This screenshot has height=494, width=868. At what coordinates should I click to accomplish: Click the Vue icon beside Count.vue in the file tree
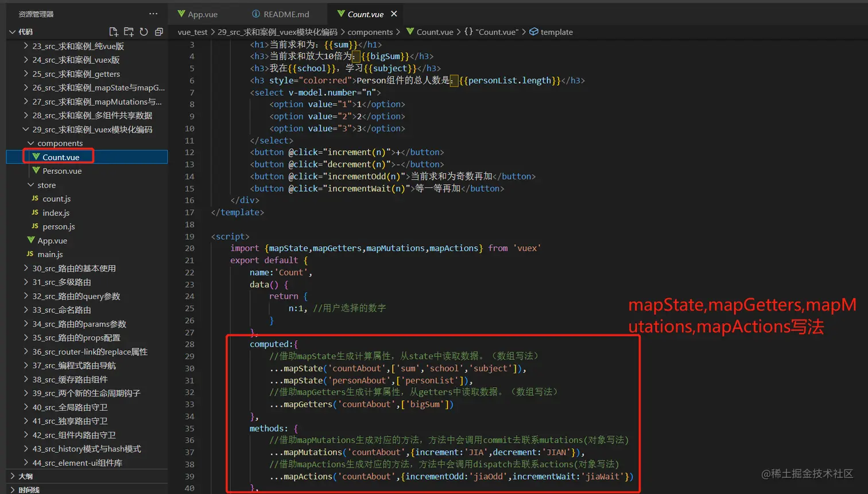pos(36,157)
